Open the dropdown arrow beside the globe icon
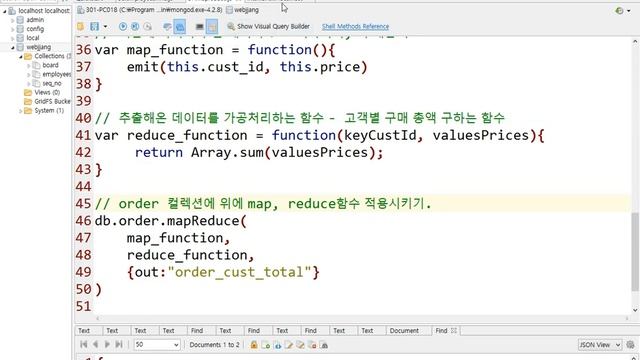This screenshot has width=640, height=360. tap(629, 11)
